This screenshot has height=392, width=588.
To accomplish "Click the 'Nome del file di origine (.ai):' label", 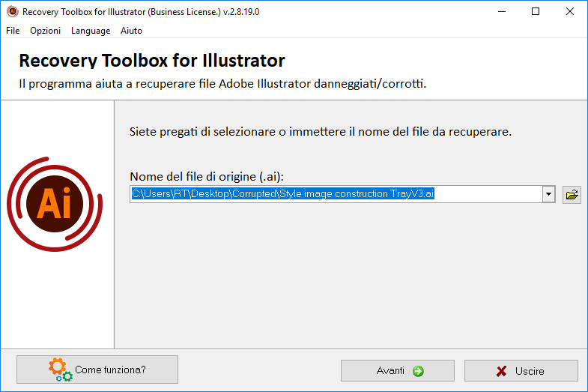I will 207,176.
